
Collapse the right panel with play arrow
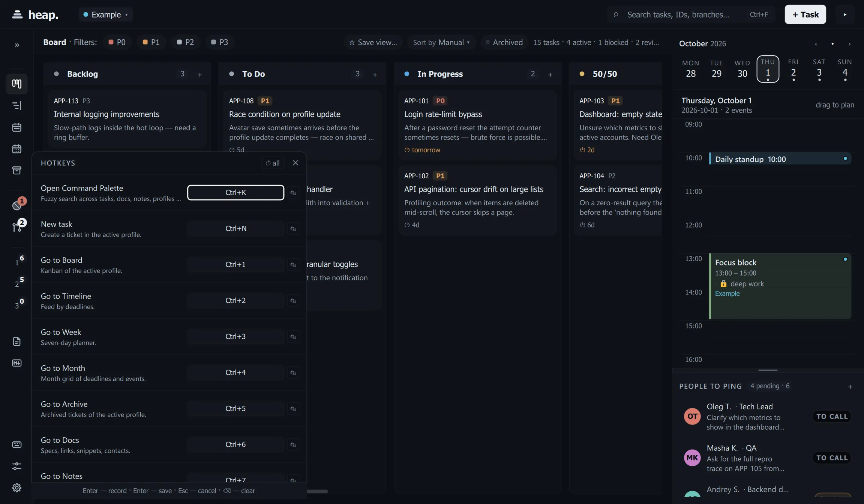845,15
